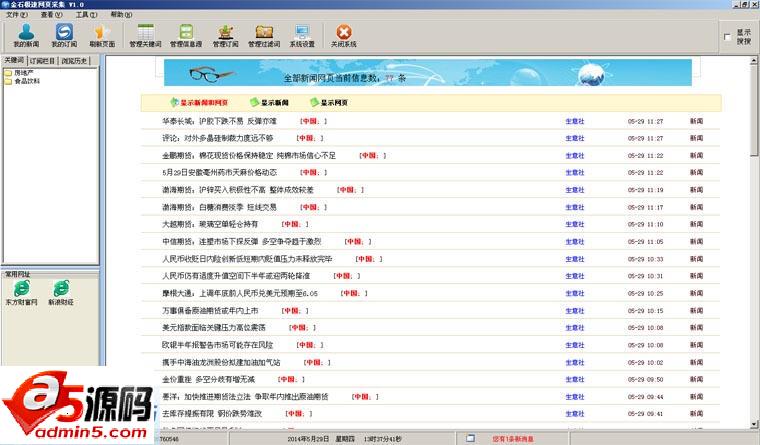
Task: Click 生意社 source in 大越期货 row
Action: pyautogui.click(x=575, y=224)
